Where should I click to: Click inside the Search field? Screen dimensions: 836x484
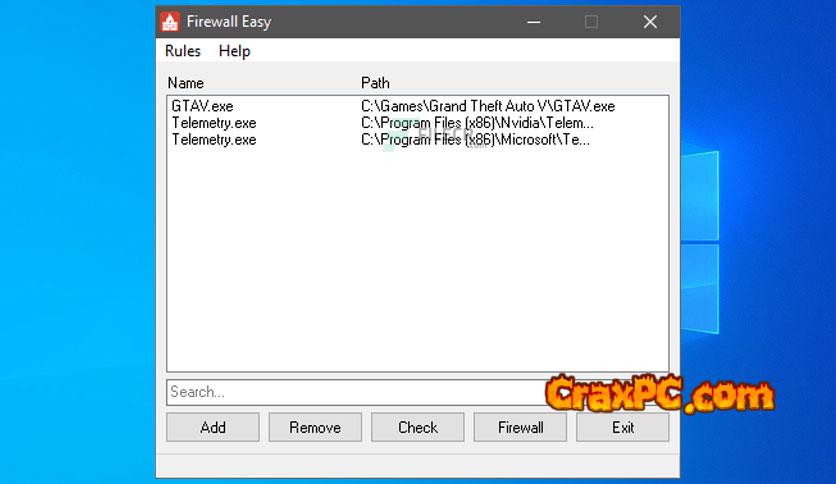[x=356, y=392]
